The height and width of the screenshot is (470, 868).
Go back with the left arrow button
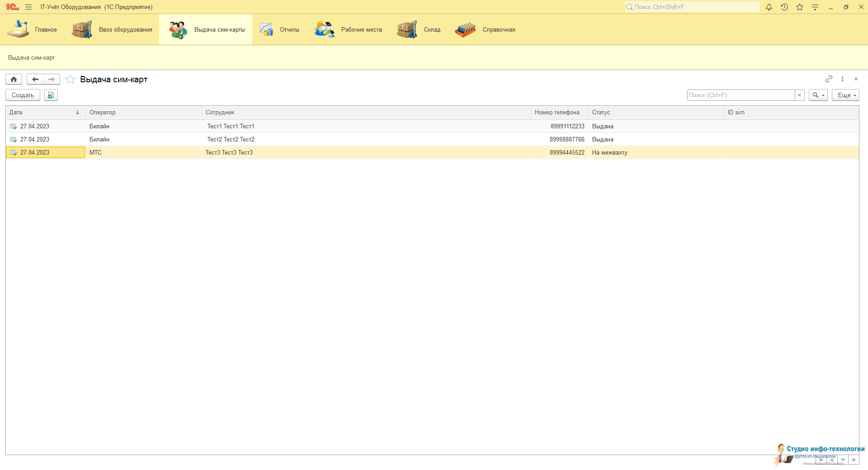coord(35,80)
